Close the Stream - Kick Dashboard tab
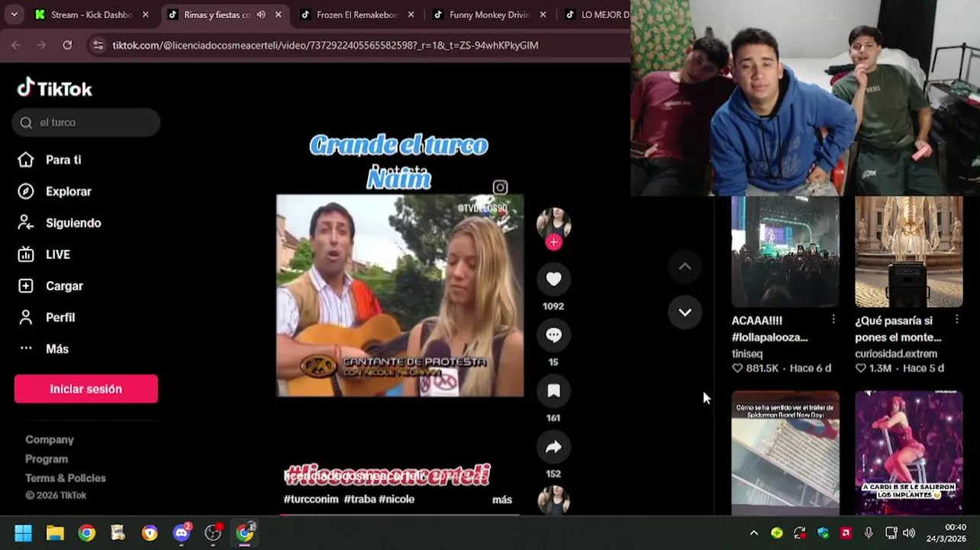Screen dimensions: 980x550 pos(146,15)
